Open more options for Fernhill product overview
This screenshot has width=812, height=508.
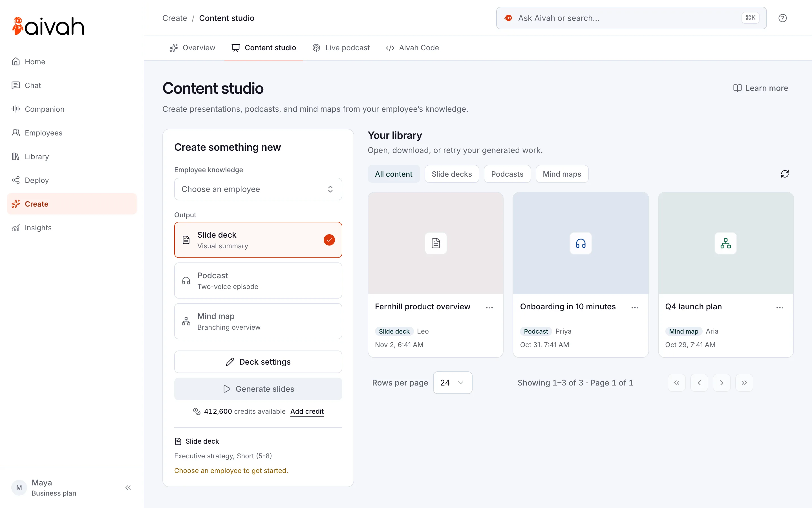click(489, 307)
